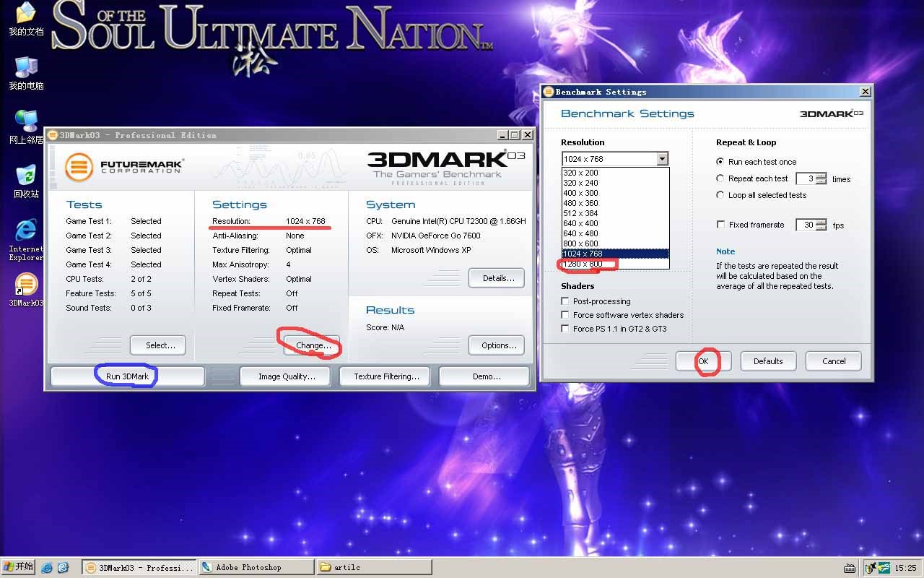Launch Internet Explorer from quick launch bar
Screen dimensions: 924x578
pos(47,567)
